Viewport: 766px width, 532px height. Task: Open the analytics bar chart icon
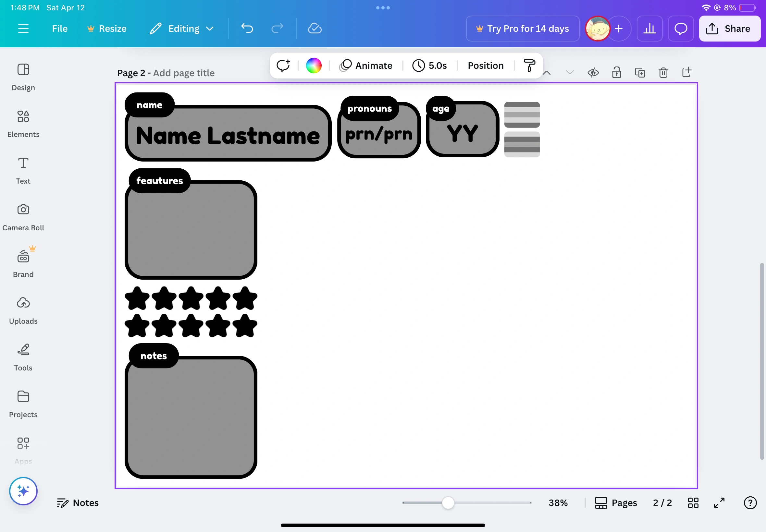click(x=649, y=29)
